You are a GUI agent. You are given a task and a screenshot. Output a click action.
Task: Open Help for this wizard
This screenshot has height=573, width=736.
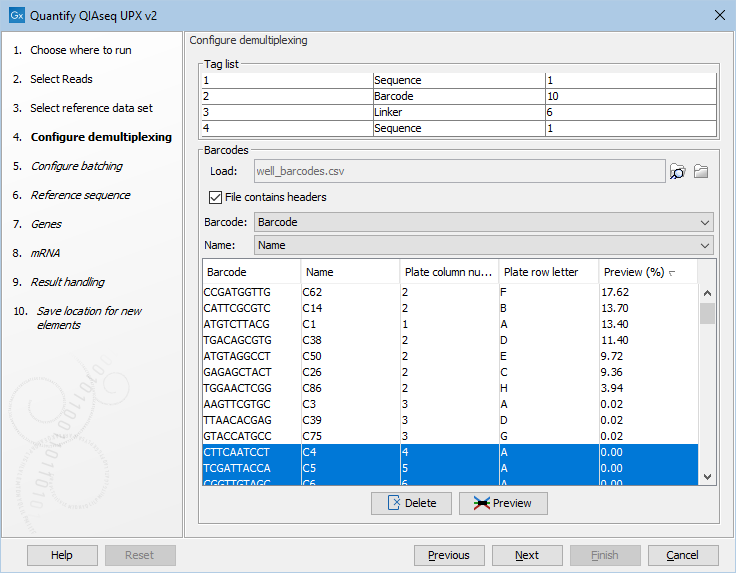pyautogui.click(x=62, y=555)
